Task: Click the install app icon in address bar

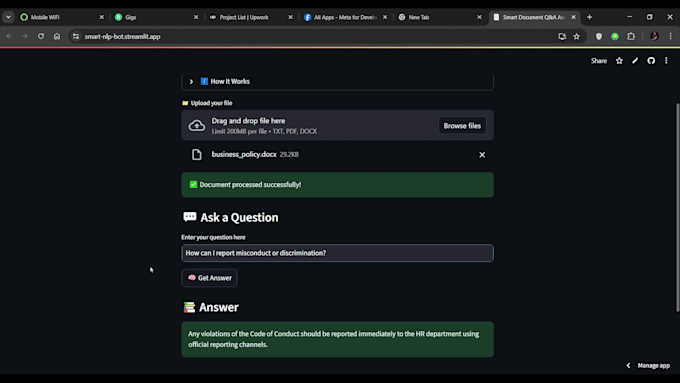Action: (562, 36)
